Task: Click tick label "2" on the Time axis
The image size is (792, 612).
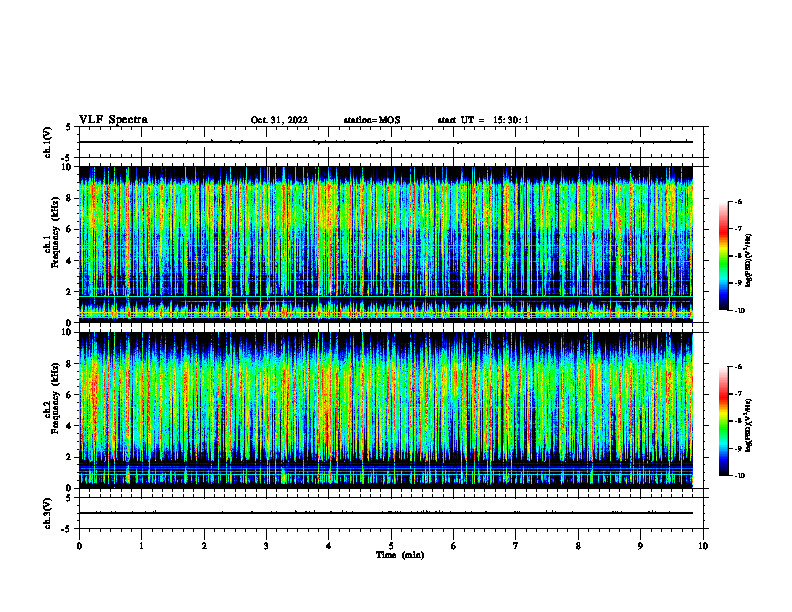Action: coord(204,546)
